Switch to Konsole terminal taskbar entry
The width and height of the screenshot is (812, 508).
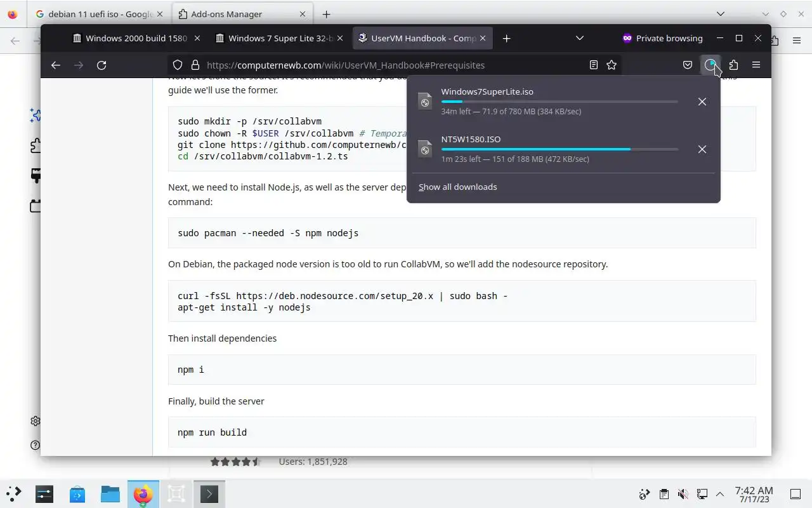point(209,493)
